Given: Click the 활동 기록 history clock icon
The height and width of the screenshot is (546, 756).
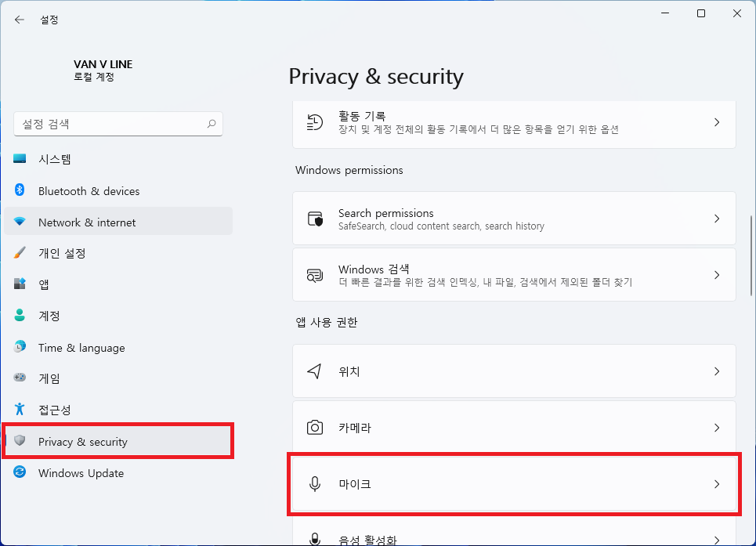Looking at the screenshot, I should [315, 122].
